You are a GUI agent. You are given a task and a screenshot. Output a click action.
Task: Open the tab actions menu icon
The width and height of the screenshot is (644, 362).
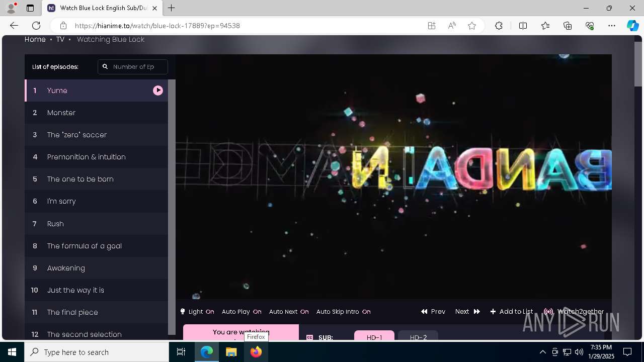pos(30,8)
